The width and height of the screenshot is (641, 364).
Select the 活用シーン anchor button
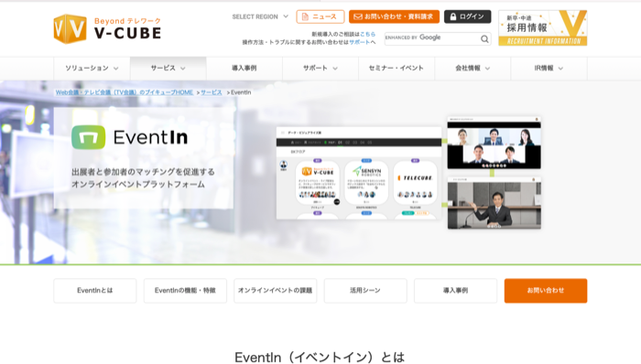(x=365, y=291)
